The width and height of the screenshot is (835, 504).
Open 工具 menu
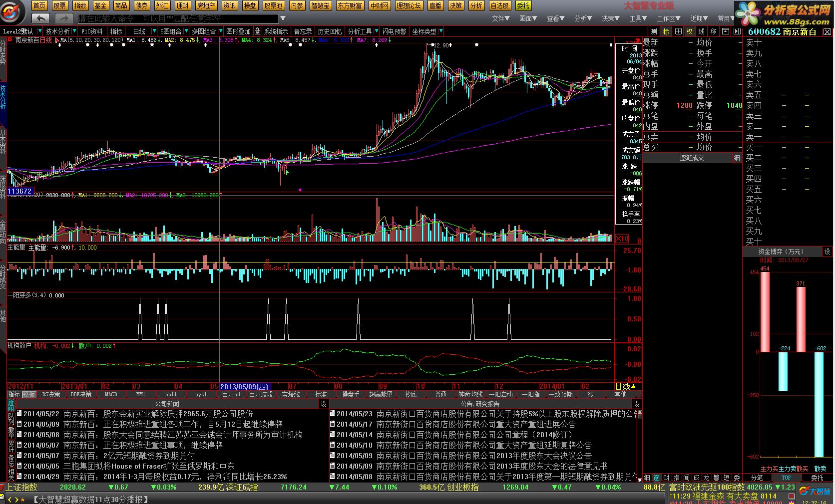(638, 18)
